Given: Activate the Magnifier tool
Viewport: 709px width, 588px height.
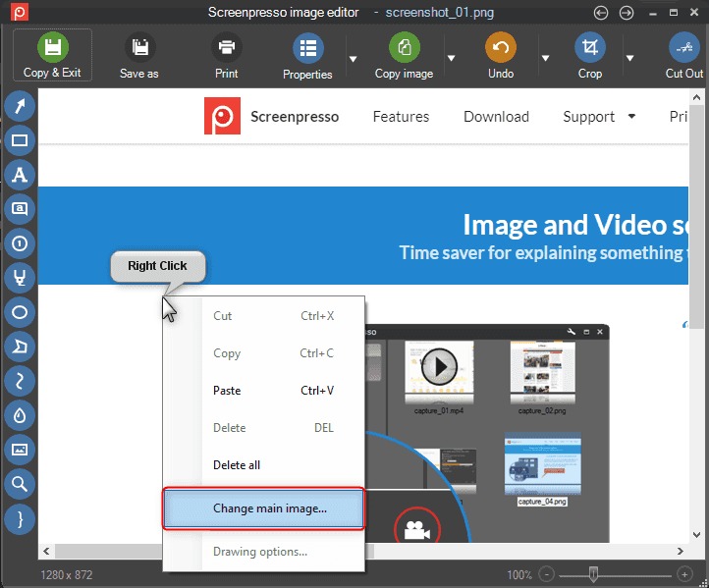Looking at the screenshot, I should coord(20,483).
